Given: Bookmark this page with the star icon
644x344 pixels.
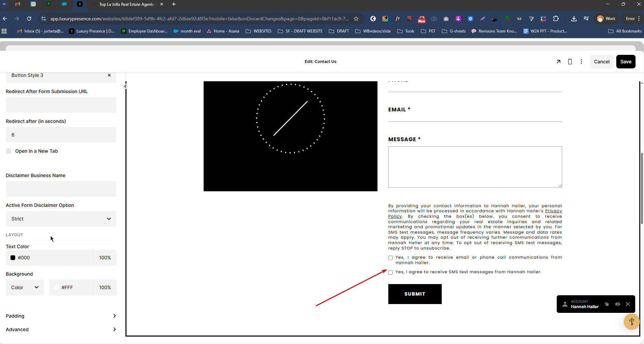Looking at the screenshot, I should pos(356,19).
